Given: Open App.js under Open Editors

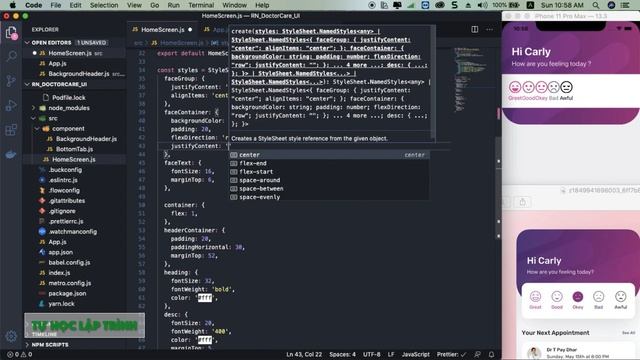Looking at the screenshot, I should pos(57,63).
